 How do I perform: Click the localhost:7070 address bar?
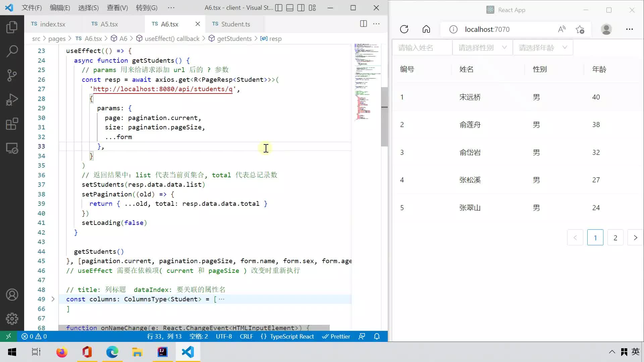coord(487,29)
